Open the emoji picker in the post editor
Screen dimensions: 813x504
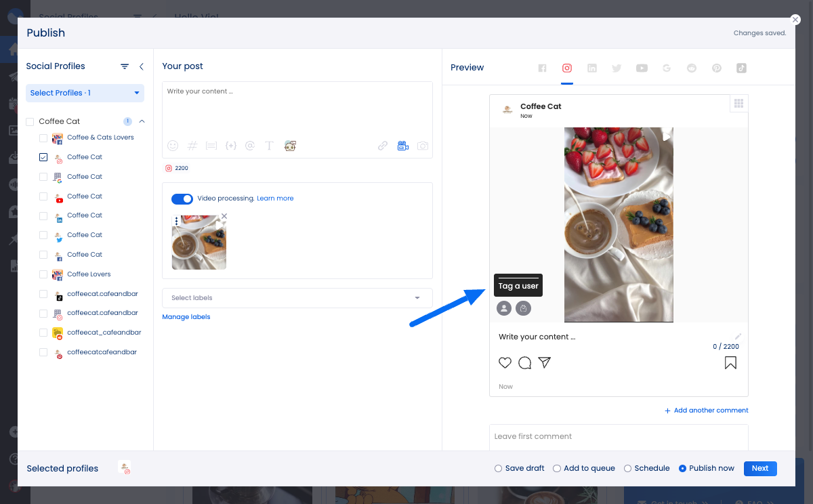click(x=173, y=146)
